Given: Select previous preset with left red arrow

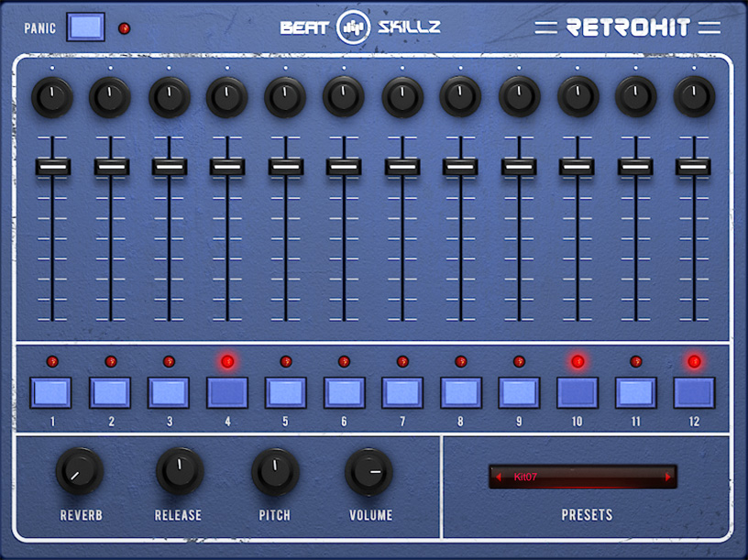Looking at the screenshot, I should [x=499, y=477].
